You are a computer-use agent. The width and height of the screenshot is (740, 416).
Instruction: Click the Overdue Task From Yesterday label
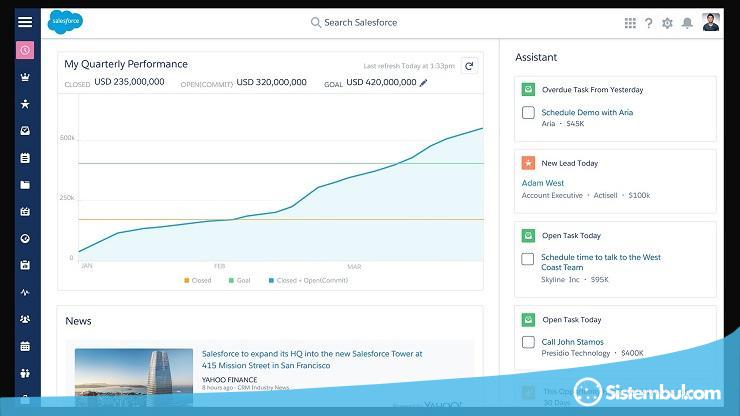592,90
